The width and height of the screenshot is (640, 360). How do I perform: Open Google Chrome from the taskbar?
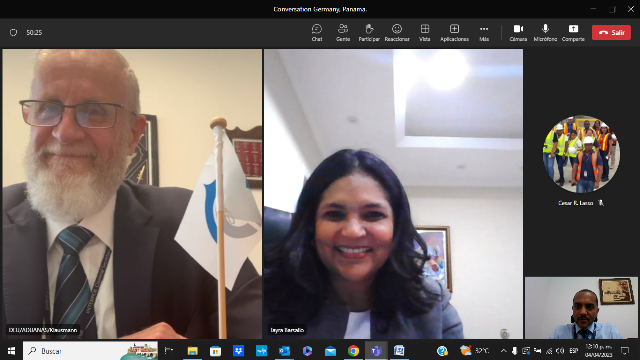point(353,351)
